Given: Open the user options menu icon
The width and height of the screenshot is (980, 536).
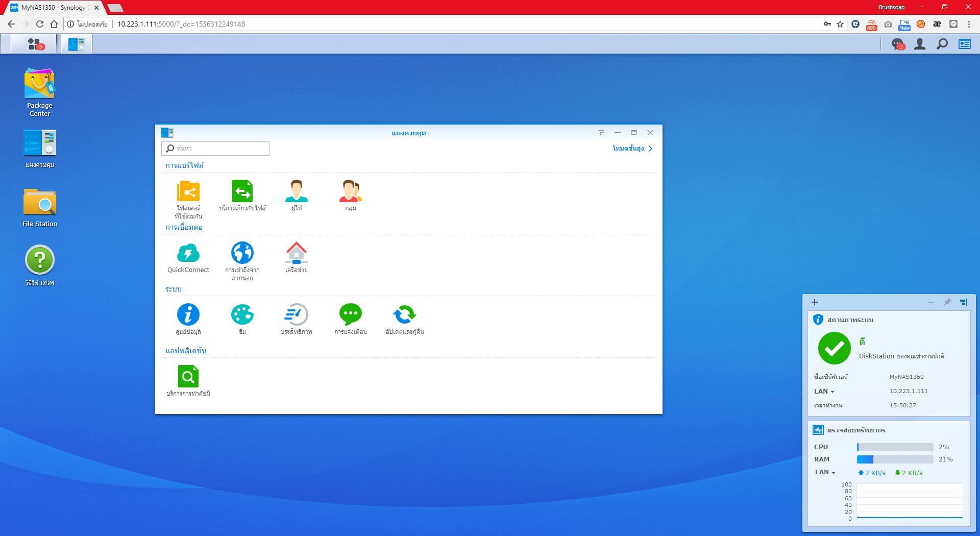Looking at the screenshot, I should pos(920,44).
